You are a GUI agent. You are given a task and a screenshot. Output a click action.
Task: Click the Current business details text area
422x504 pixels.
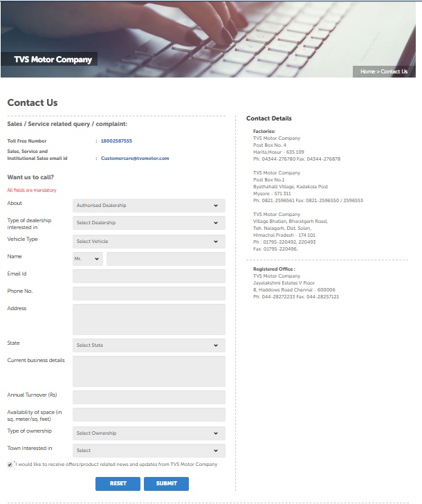click(x=149, y=371)
